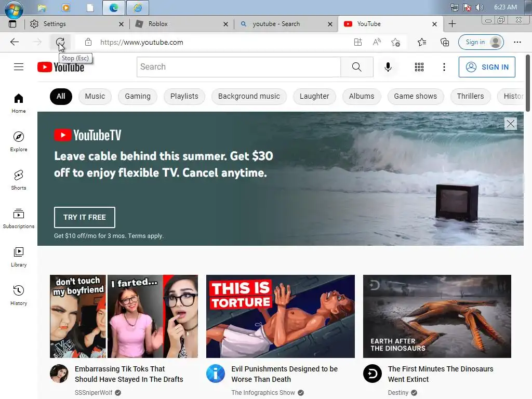532x399 pixels.
Task: Select the Background music filter chip
Action: coord(249,96)
